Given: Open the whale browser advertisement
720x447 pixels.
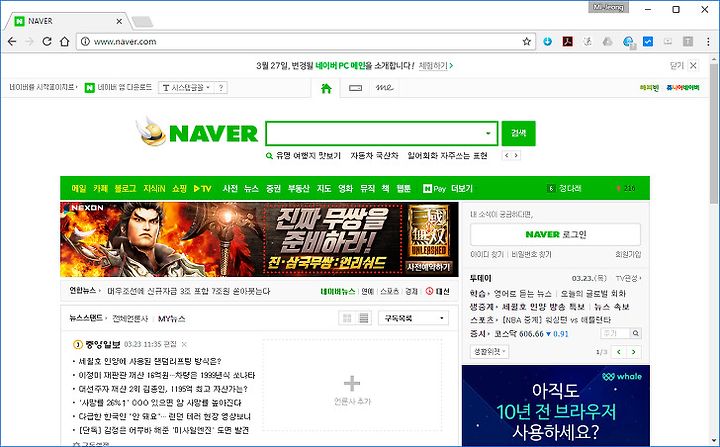Looking at the screenshot, I should [556, 405].
